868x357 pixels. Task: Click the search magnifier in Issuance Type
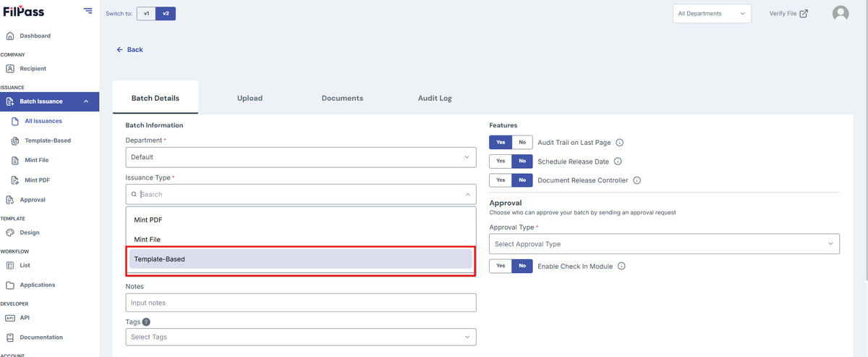click(134, 194)
